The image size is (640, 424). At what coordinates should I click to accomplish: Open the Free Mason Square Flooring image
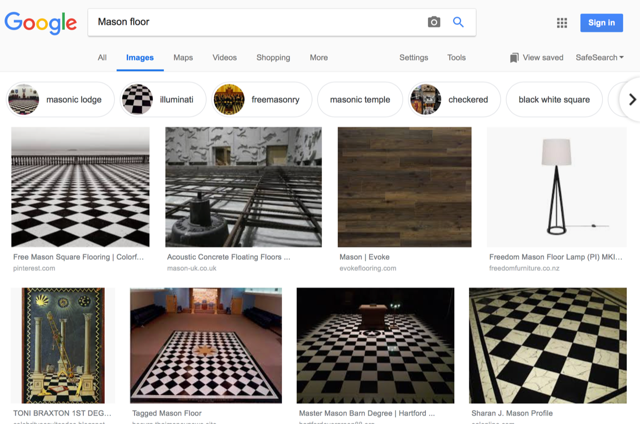[80, 187]
